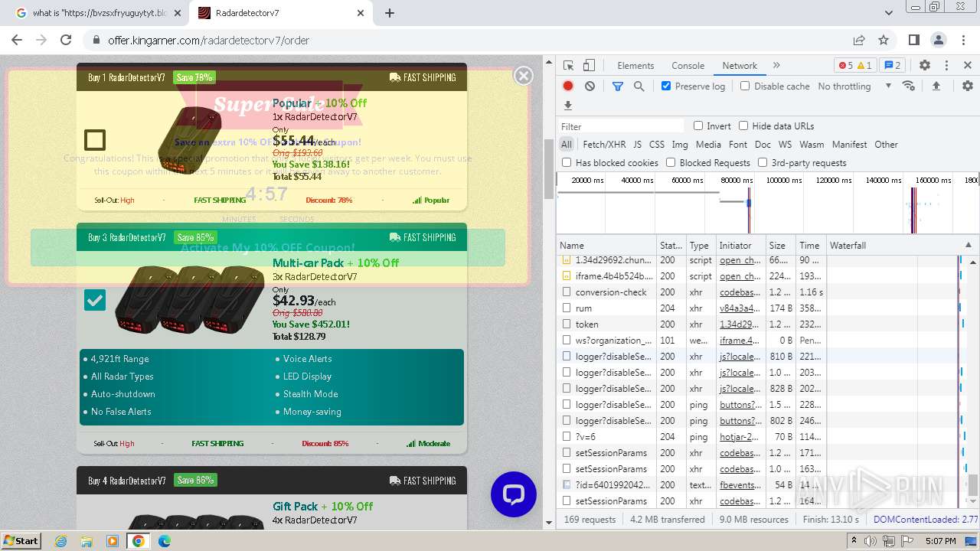This screenshot has width=980, height=551.
Task: Open the tab search chevron
Action: pyautogui.click(x=889, y=13)
